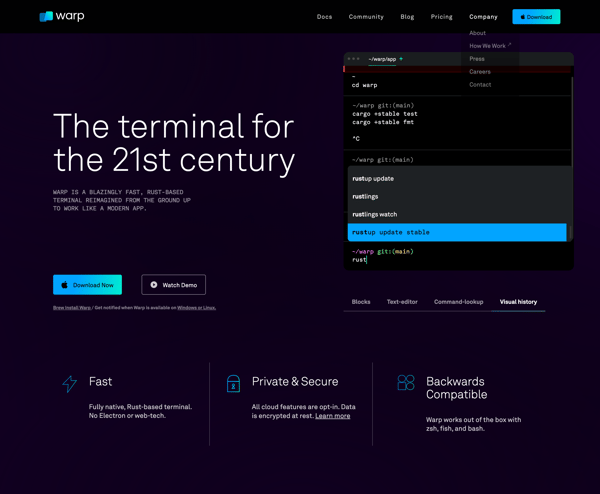Select 'rustlings watch' suggestion
Image resolution: width=600 pixels, height=494 pixels.
tap(457, 215)
